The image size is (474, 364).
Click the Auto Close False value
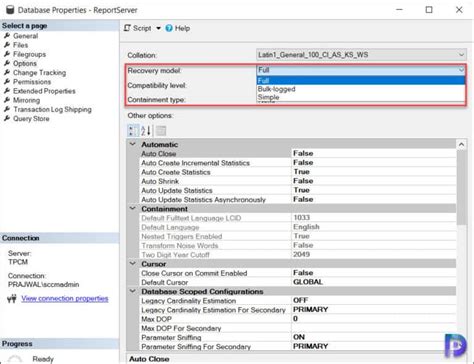click(374, 154)
